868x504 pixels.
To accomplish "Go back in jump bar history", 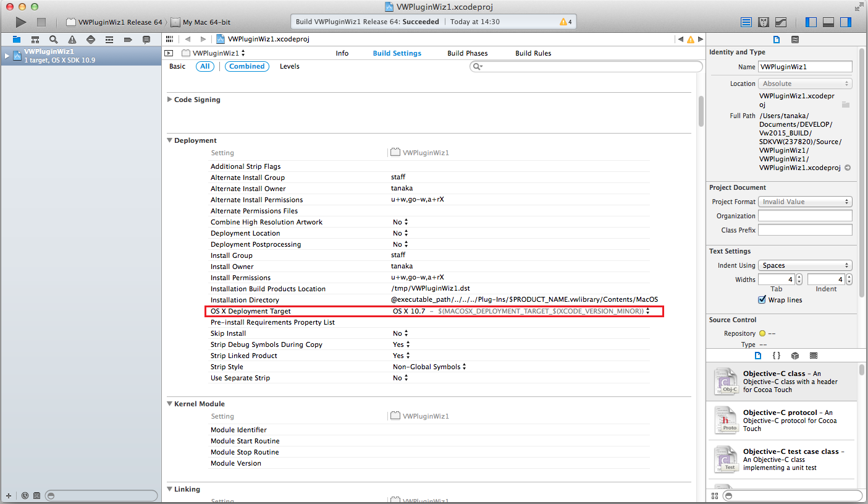I will click(x=188, y=39).
